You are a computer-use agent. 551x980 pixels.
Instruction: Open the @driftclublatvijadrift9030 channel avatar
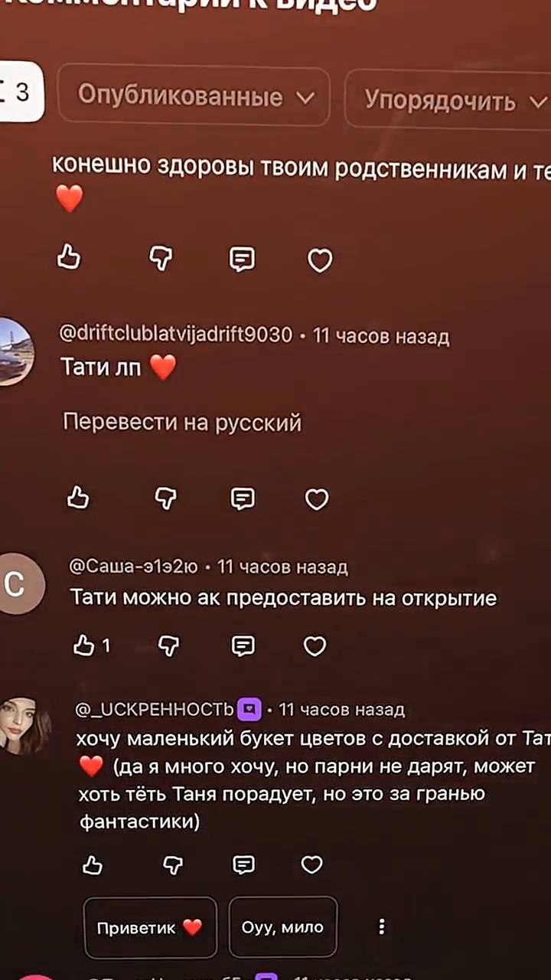pos(13,351)
